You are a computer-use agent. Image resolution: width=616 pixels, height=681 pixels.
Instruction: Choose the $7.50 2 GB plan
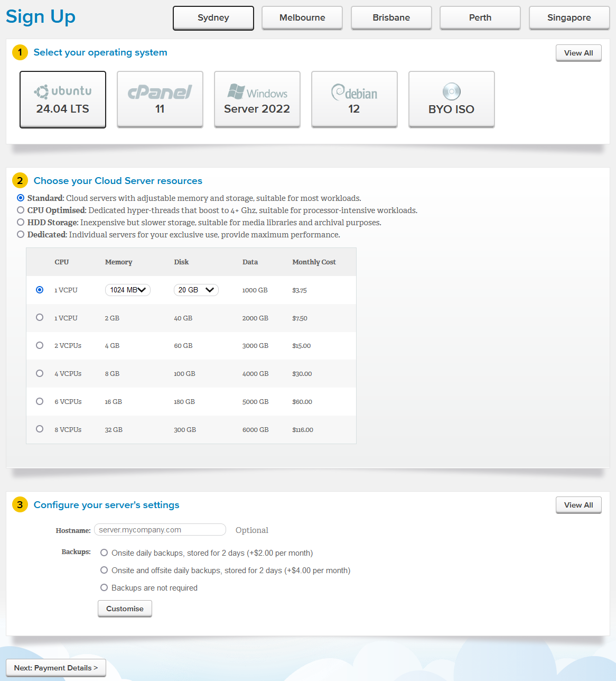[x=40, y=317]
